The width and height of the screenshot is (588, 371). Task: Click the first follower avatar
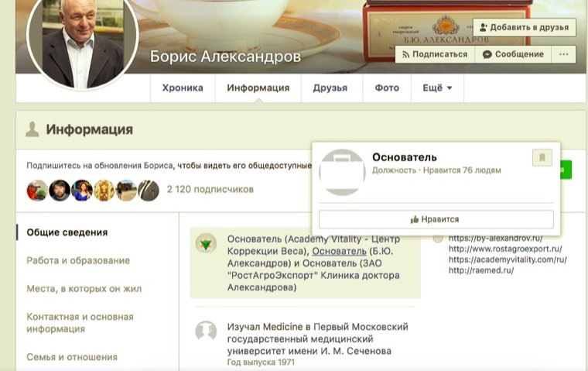click(x=37, y=190)
